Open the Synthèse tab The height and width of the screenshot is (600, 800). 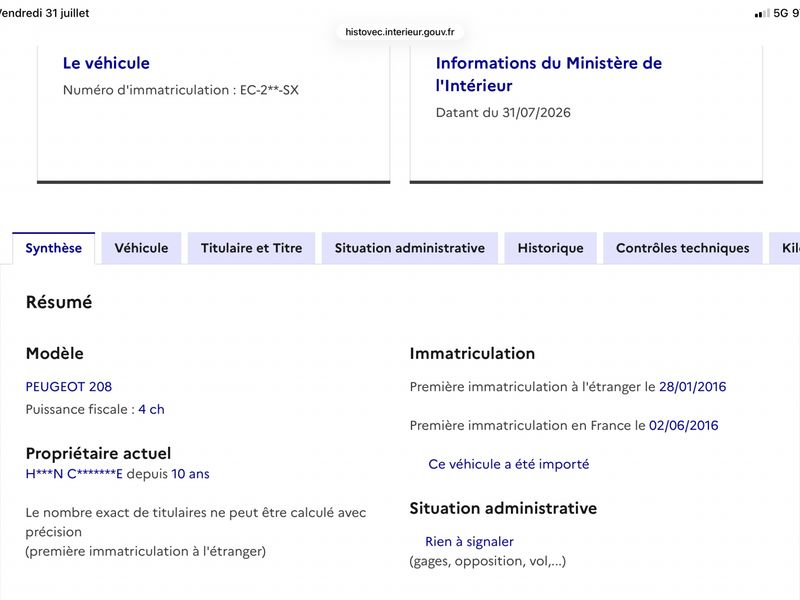point(54,248)
